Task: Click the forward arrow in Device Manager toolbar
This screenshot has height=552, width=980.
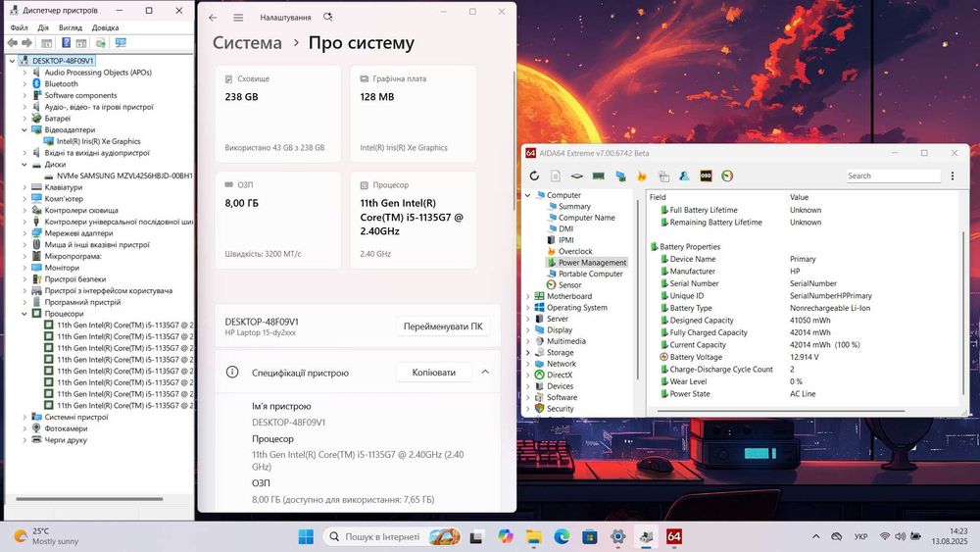Action: [x=26, y=42]
